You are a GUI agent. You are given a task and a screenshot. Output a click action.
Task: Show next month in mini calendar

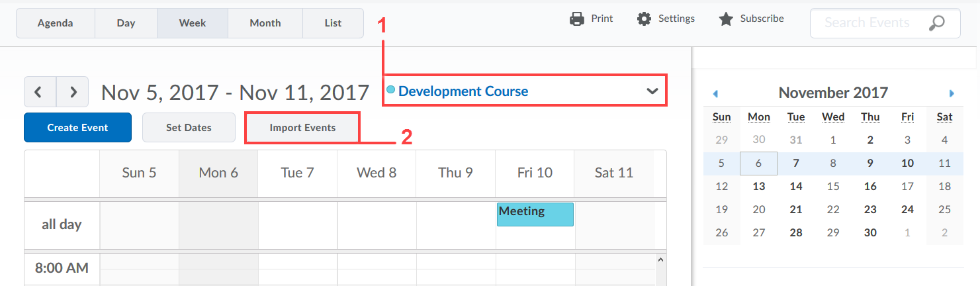pyautogui.click(x=952, y=93)
